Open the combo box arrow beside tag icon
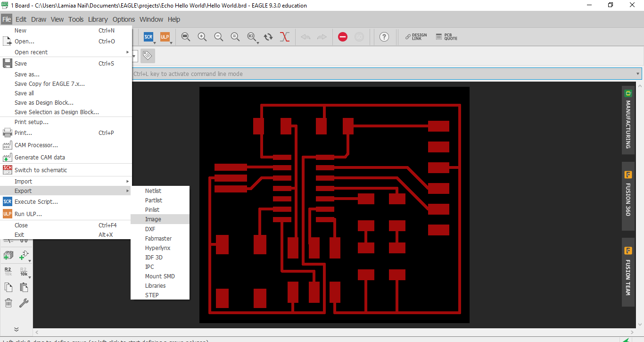 (135, 56)
